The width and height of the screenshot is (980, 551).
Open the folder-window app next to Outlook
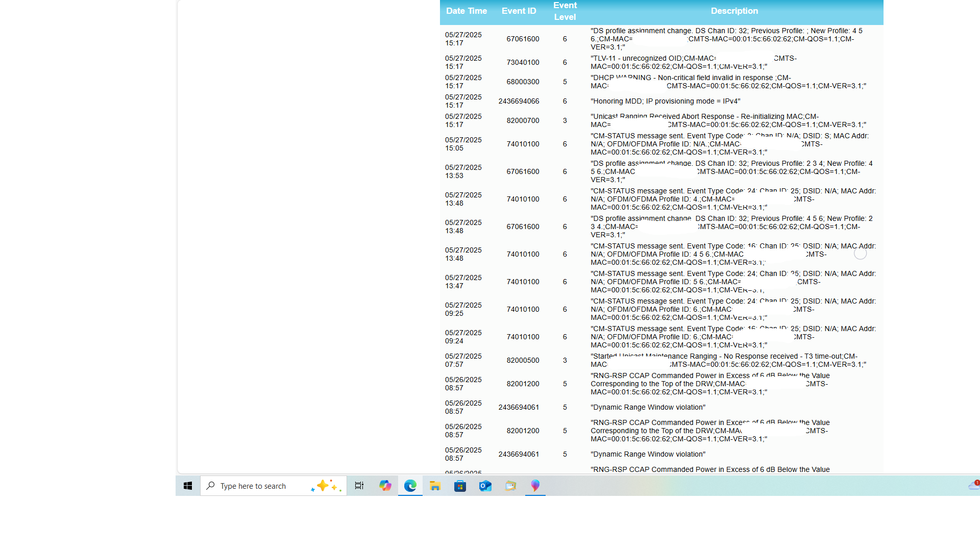point(510,486)
